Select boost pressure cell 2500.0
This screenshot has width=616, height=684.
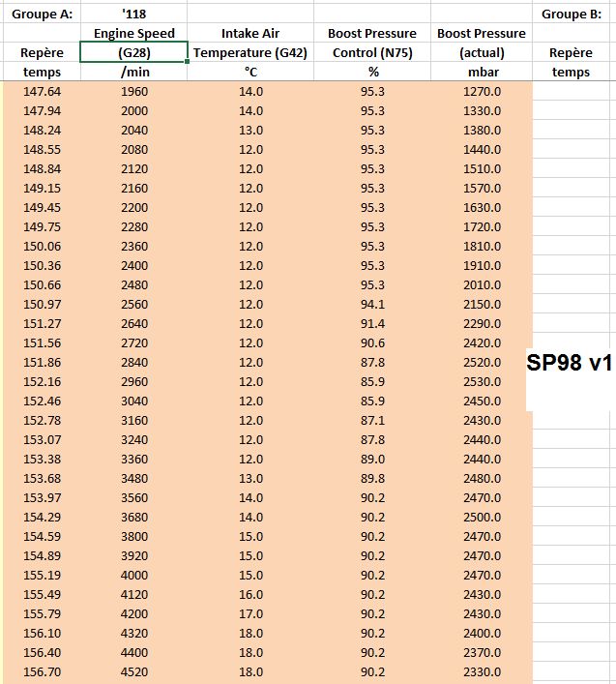click(x=482, y=517)
